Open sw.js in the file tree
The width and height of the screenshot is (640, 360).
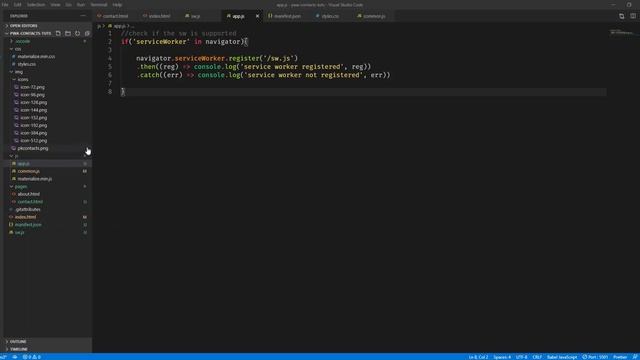(x=19, y=232)
